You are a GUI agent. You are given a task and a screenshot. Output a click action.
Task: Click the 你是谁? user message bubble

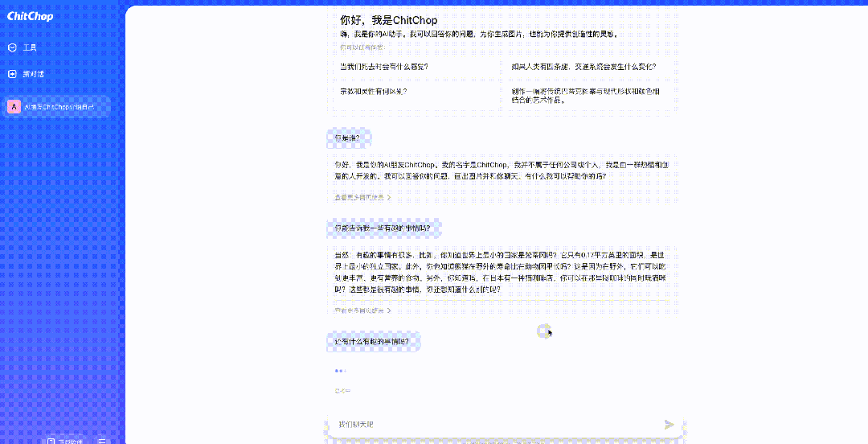pos(347,138)
